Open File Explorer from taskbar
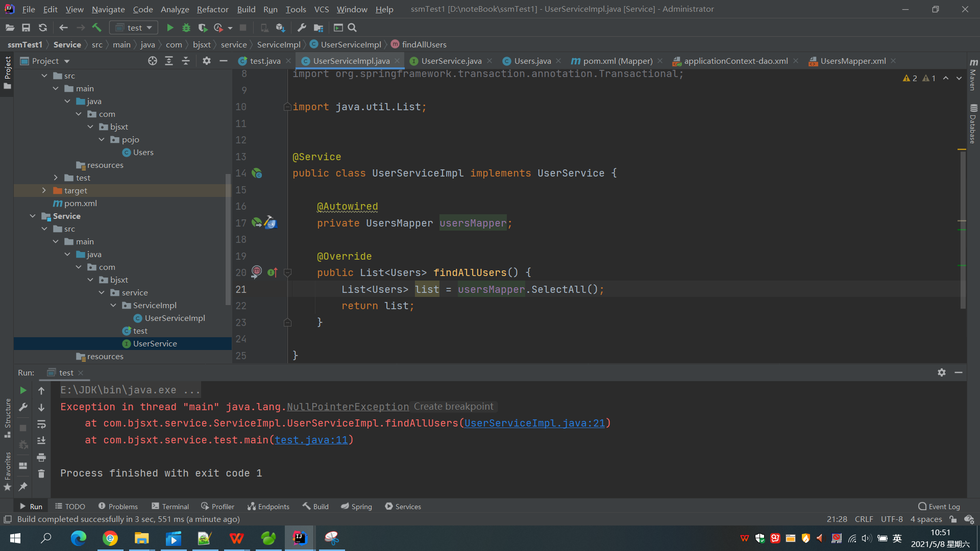 click(141, 538)
